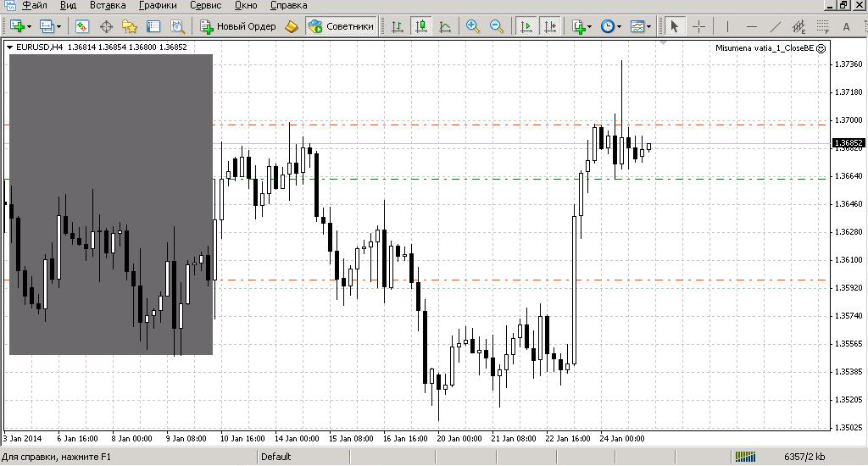
Task: Click the 20 Jan 00:00 time label
Action: [459, 438]
